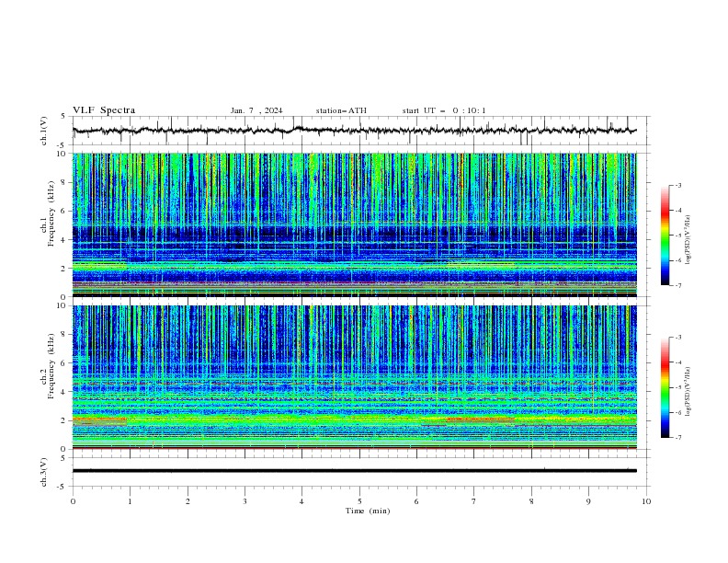The height and width of the screenshot is (563, 728).
Task: Click the 'ch.1(V)' waveform axis label
Action: (44, 131)
